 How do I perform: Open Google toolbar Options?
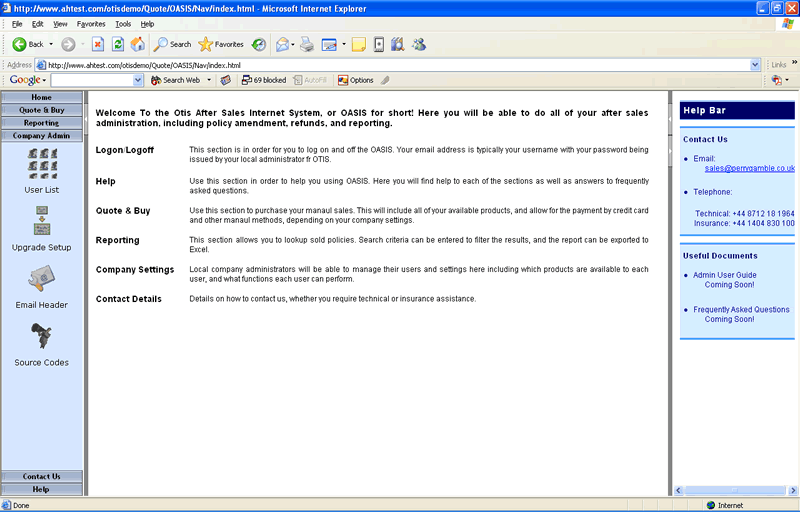[x=356, y=80]
